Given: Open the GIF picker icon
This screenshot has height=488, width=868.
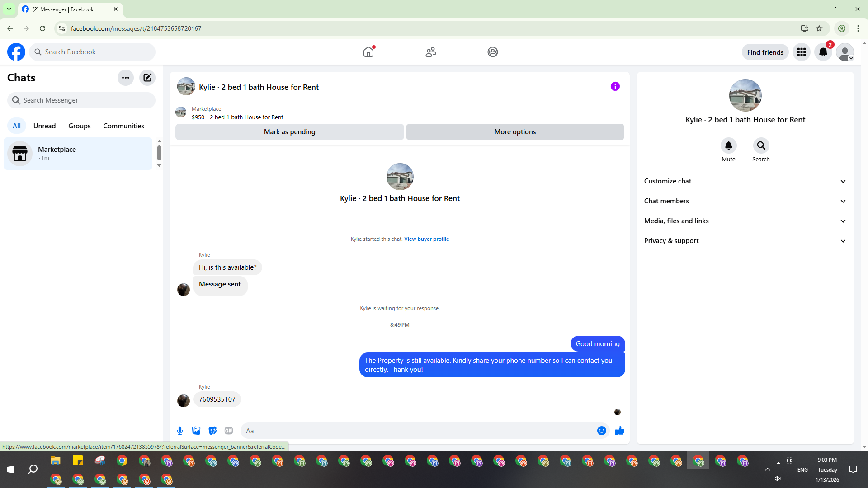Looking at the screenshot, I should [229, 431].
